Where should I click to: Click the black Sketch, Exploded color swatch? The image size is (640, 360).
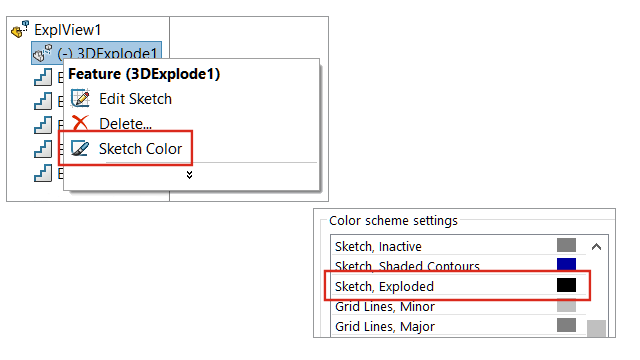pos(567,285)
